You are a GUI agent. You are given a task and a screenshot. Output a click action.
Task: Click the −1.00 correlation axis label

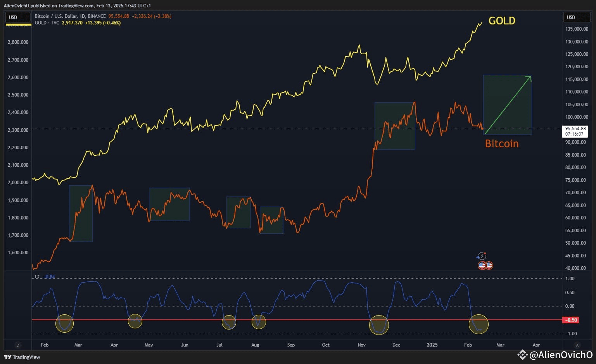572,334
